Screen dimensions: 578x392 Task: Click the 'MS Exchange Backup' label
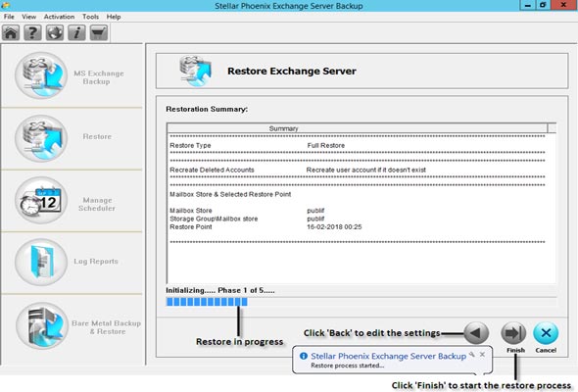coord(98,77)
